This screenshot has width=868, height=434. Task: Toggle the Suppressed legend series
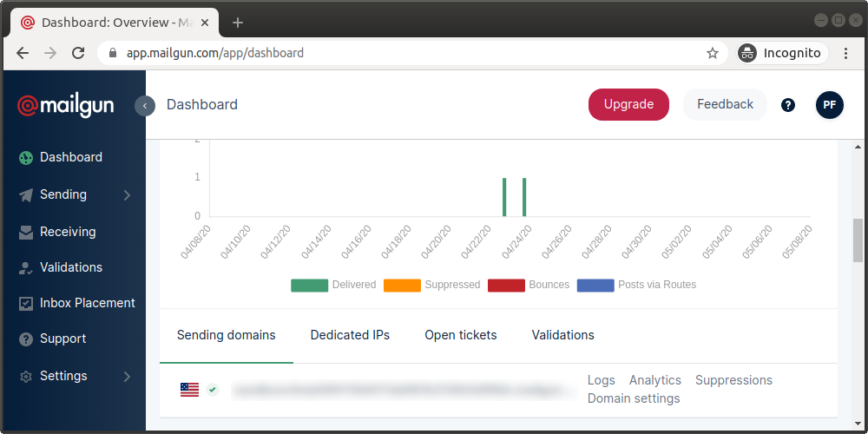pyautogui.click(x=431, y=285)
